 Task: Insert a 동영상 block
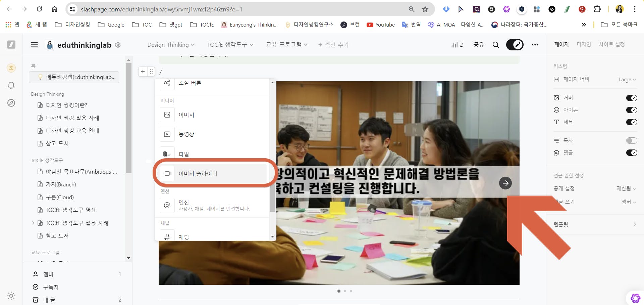pyautogui.click(x=214, y=134)
